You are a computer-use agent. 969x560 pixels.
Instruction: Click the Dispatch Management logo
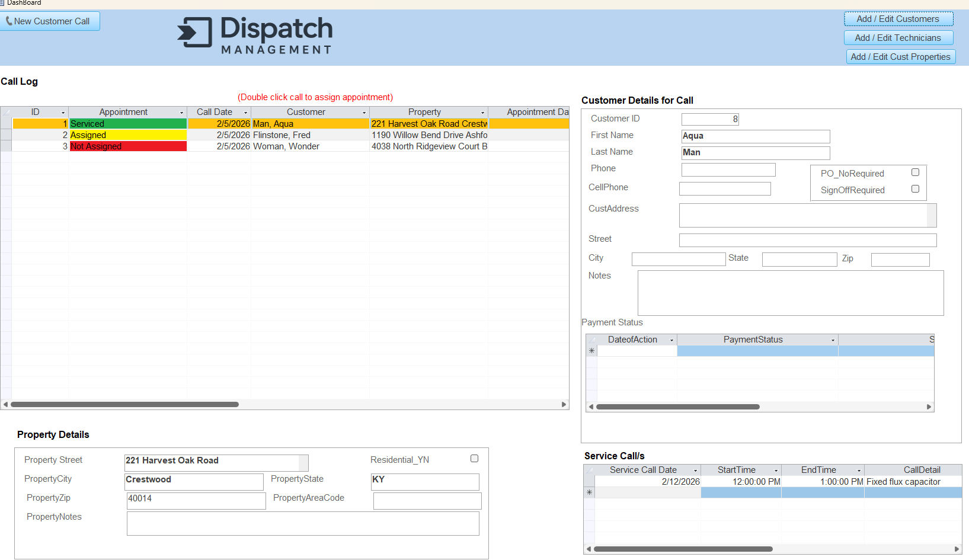pos(255,36)
